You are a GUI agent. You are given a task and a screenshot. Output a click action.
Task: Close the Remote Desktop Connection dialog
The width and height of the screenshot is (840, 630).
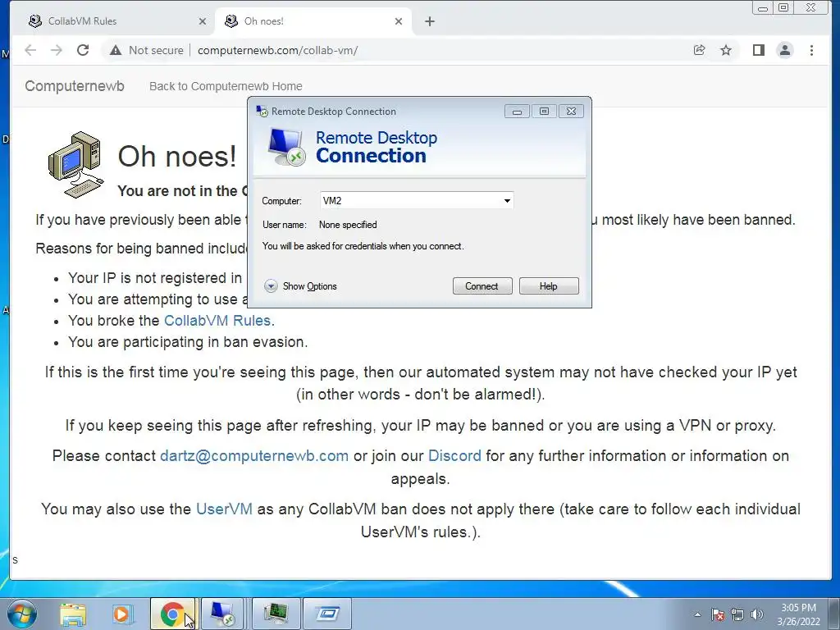point(571,112)
